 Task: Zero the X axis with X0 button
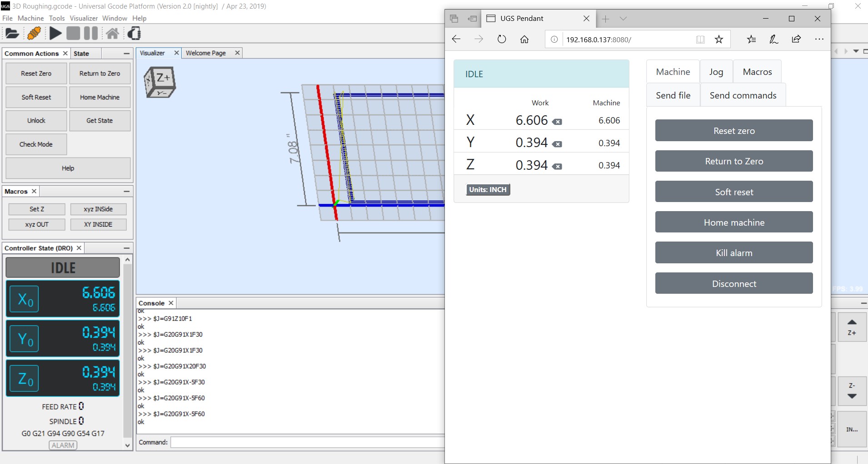pyautogui.click(x=25, y=299)
